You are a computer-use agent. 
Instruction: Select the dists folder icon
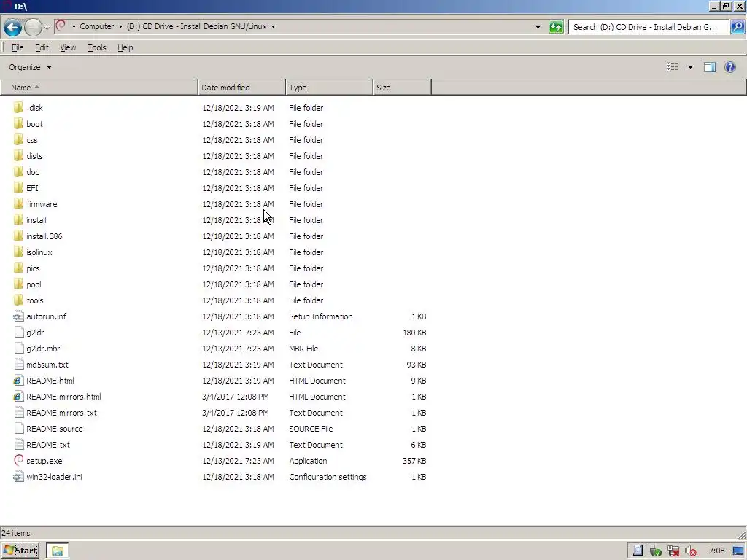point(18,156)
